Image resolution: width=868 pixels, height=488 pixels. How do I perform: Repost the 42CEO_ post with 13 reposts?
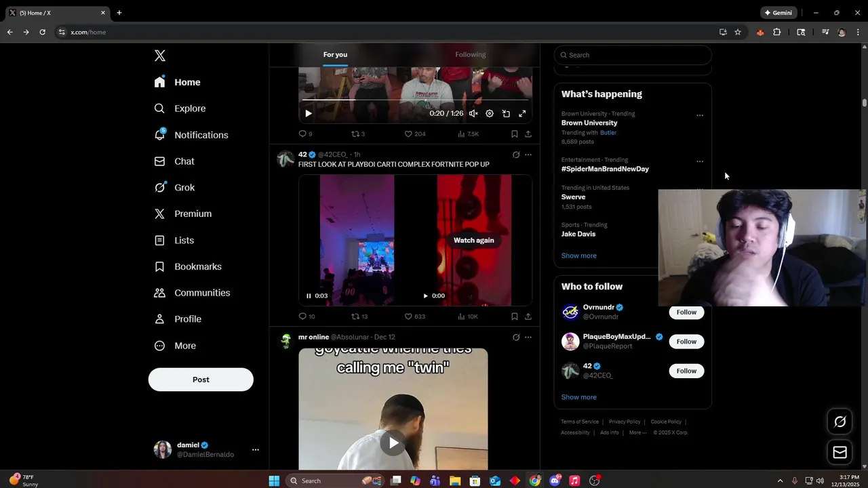(359, 317)
